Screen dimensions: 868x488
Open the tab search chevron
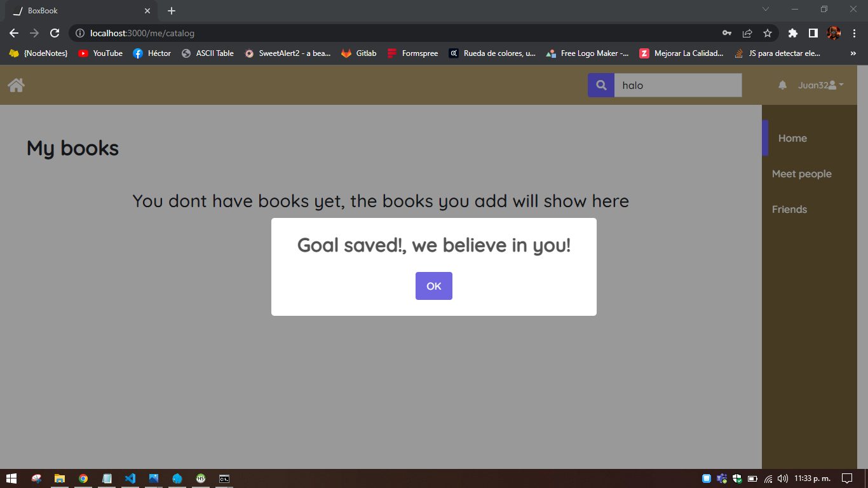coord(766,9)
